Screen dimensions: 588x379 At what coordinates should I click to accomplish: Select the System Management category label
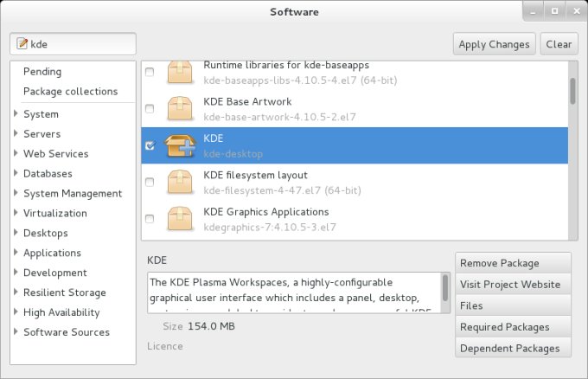tap(73, 194)
